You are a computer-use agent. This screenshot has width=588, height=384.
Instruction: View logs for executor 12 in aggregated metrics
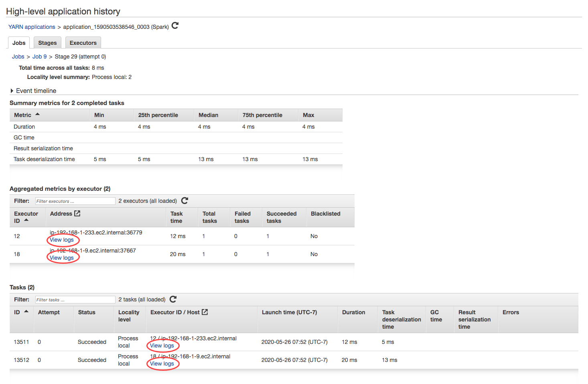pyautogui.click(x=62, y=240)
